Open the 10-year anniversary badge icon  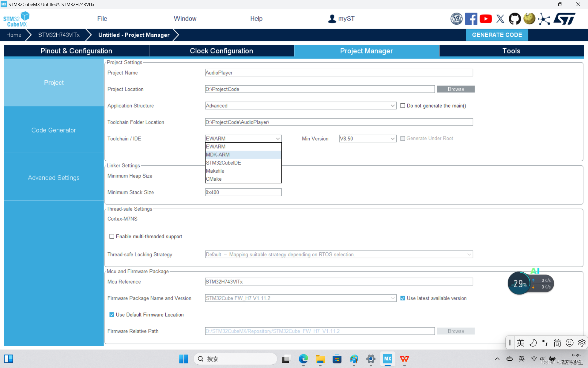pyautogui.click(x=456, y=19)
